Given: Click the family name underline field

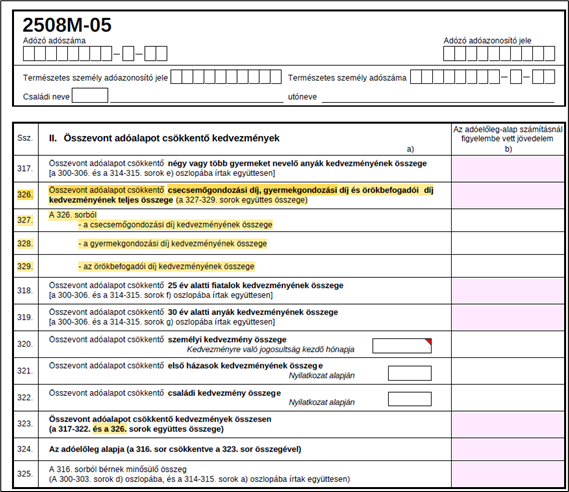Looking at the screenshot, I should (196, 98).
